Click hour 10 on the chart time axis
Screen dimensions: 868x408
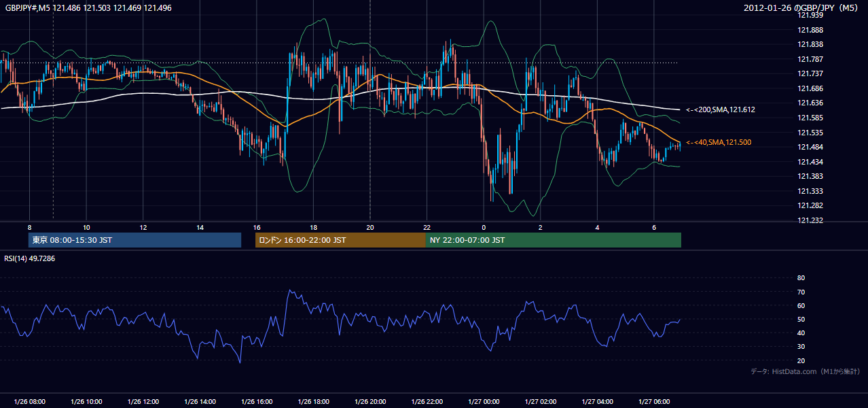[86, 227]
